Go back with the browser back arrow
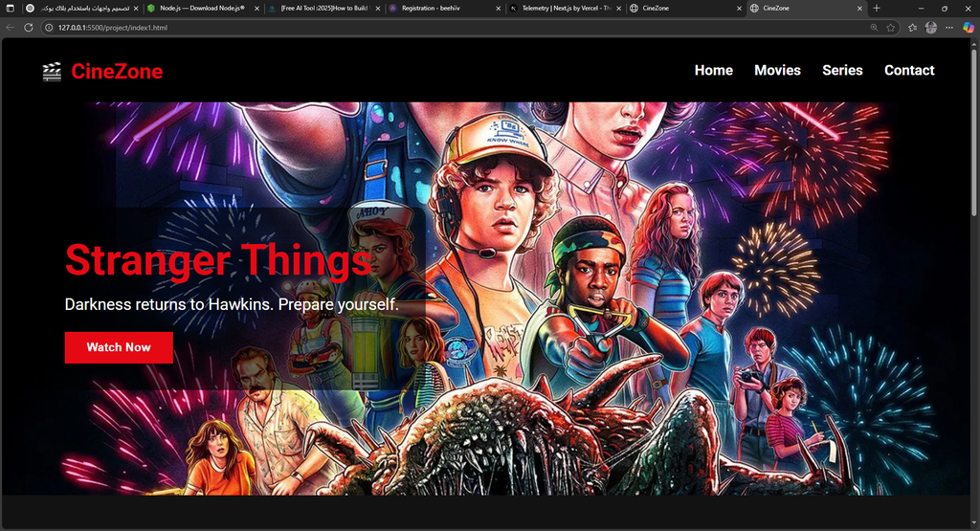Screen dimensions: 980x531 tap(10, 28)
